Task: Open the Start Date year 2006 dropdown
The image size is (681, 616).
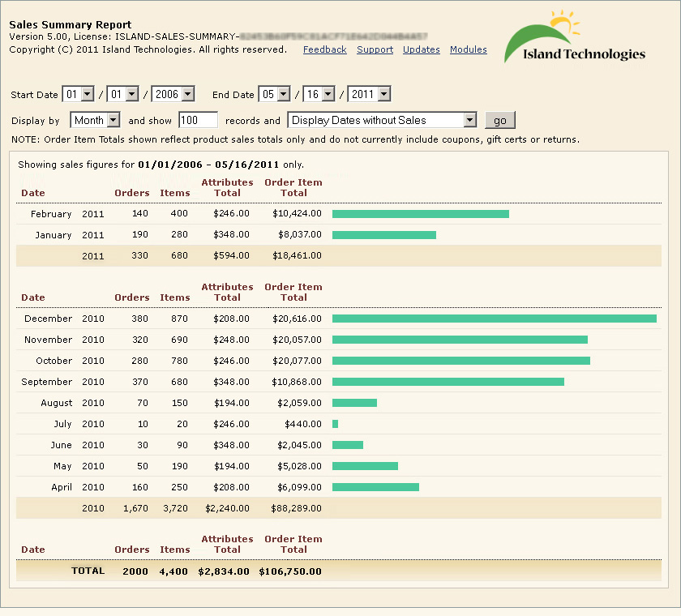Action: (x=173, y=94)
